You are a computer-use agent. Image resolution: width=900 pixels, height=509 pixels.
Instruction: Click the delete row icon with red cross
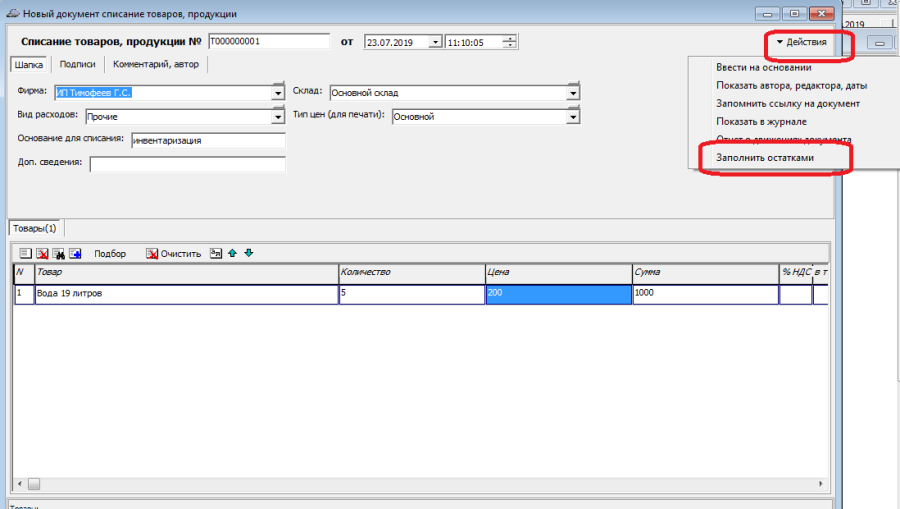coord(42,254)
